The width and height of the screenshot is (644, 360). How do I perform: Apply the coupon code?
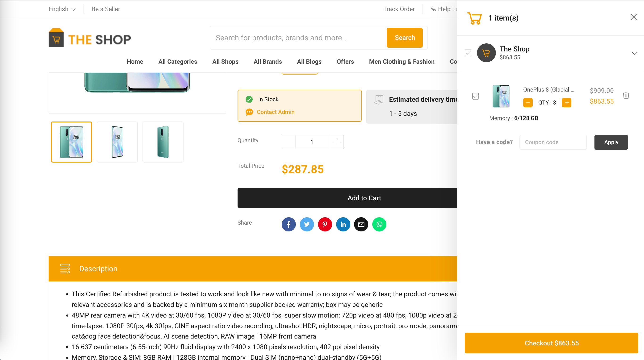click(611, 142)
